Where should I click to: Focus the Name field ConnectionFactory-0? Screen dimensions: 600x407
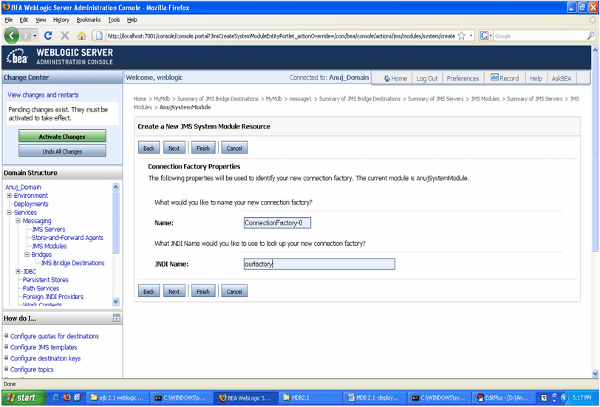(277, 223)
